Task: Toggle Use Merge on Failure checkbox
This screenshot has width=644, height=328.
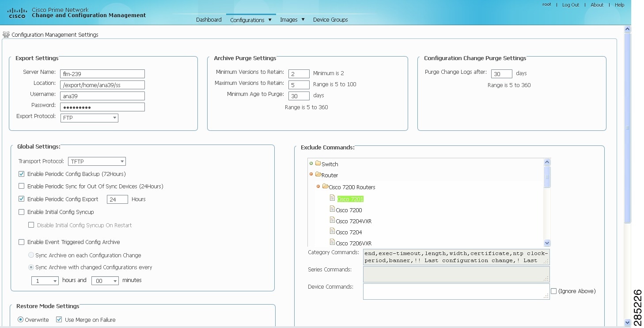Action: [59, 320]
